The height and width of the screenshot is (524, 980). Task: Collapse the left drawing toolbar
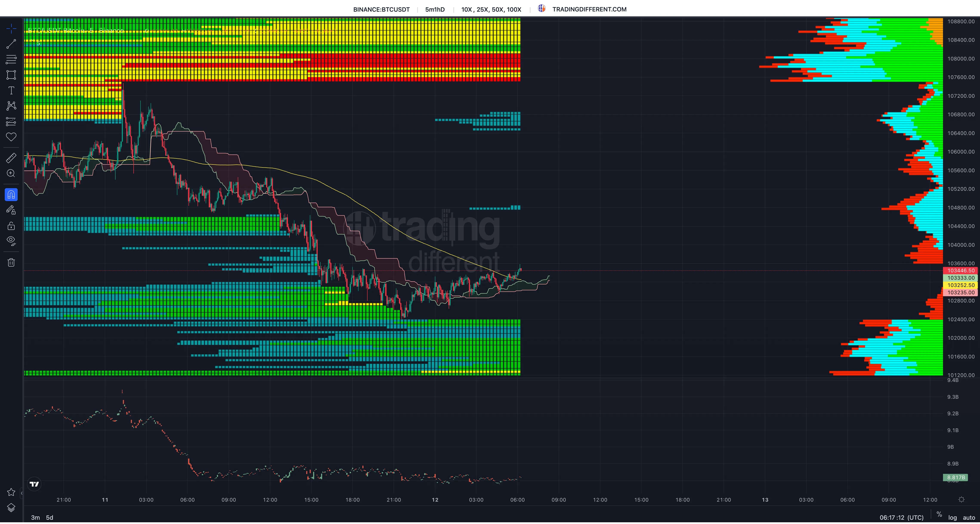[22, 493]
